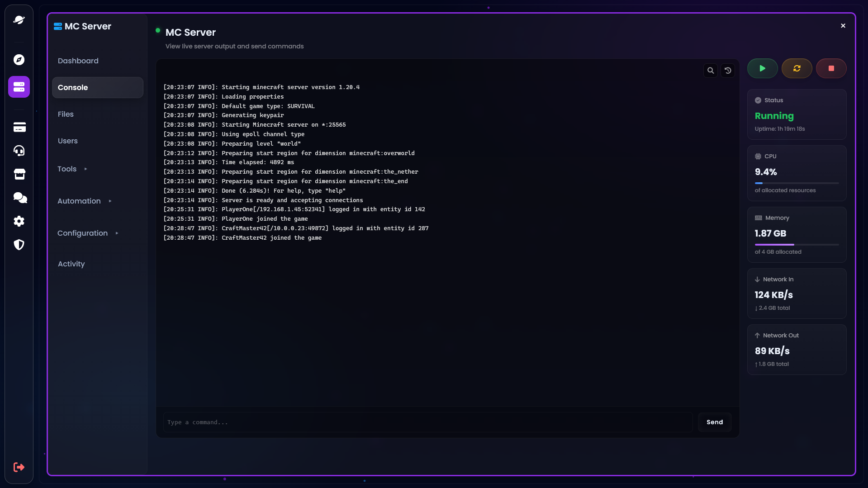Open the store shop icon
Viewport: 868px width, 488px height.
tap(19, 174)
